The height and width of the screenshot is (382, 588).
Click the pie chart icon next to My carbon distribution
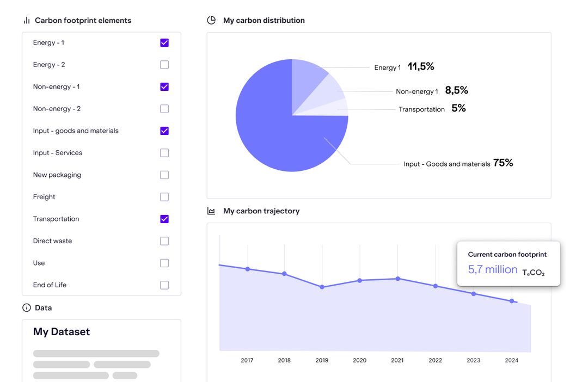(x=211, y=20)
